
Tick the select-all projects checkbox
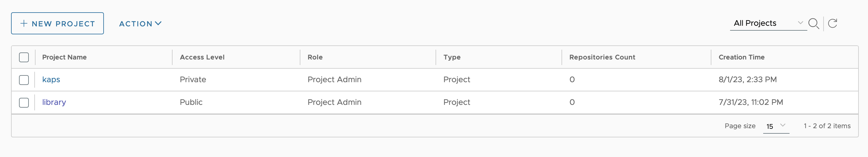click(24, 57)
